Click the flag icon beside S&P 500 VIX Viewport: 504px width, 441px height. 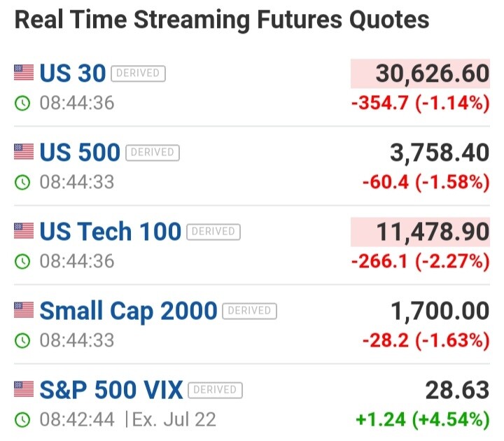[24, 389]
